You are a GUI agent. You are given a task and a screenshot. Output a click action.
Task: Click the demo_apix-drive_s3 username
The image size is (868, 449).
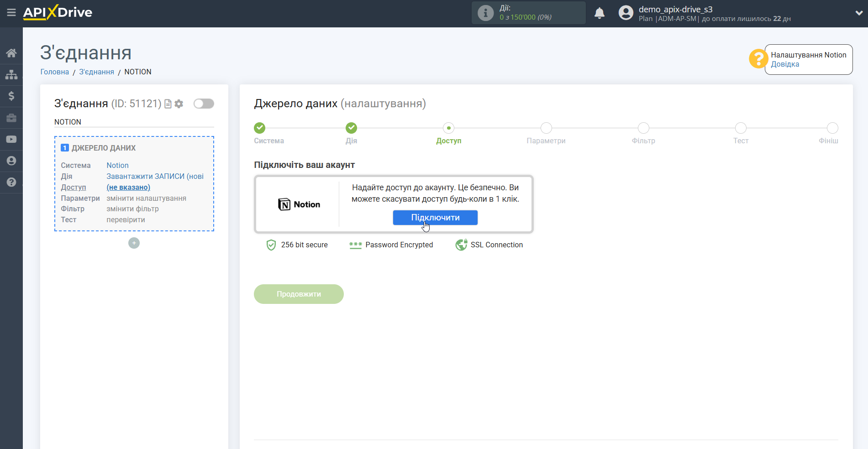click(x=675, y=9)
